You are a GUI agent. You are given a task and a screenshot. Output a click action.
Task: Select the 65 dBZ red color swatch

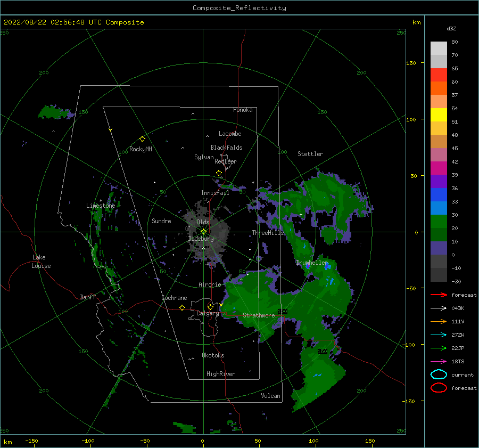439,75
